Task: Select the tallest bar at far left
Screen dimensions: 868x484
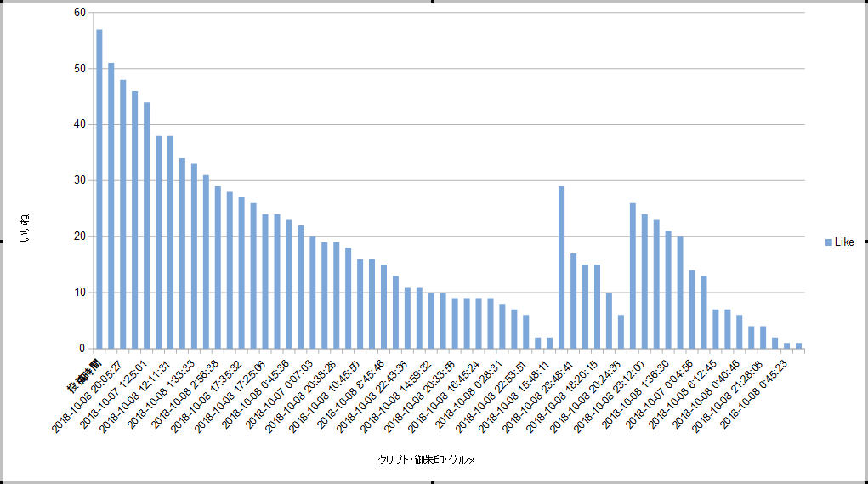Action: pos(99,189)
